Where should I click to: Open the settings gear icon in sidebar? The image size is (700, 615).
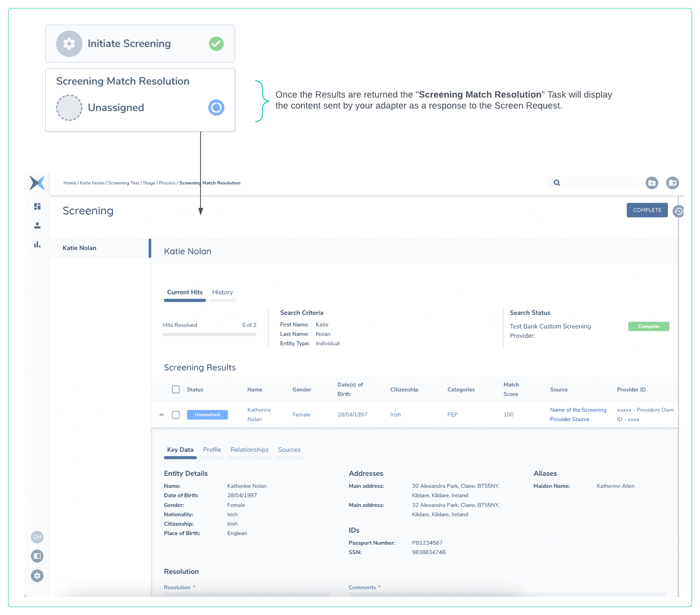(x=37, y=575)
